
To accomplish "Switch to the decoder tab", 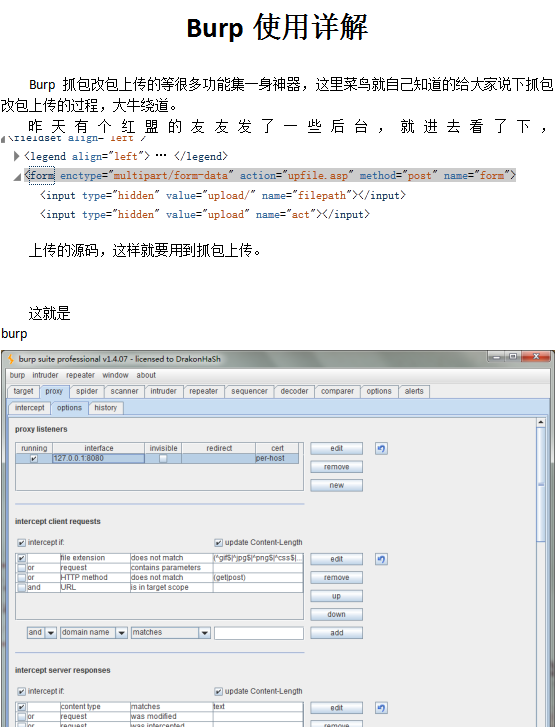I will pyautogui.click(x=294, y=391).
